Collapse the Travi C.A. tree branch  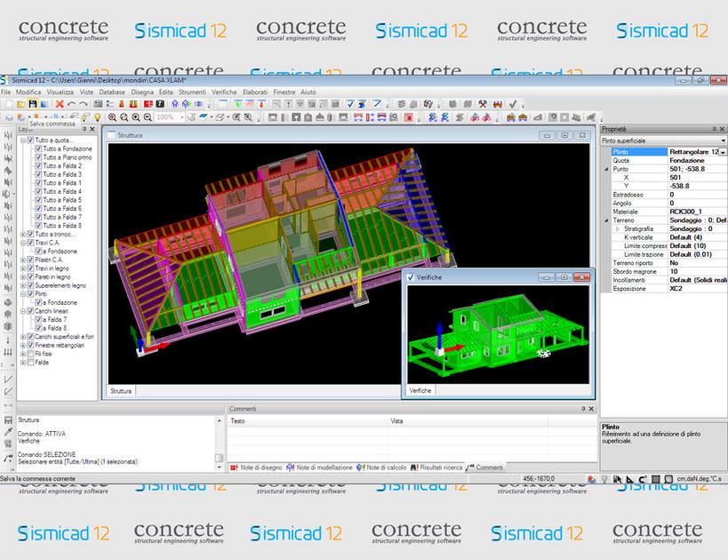point(23,242)
